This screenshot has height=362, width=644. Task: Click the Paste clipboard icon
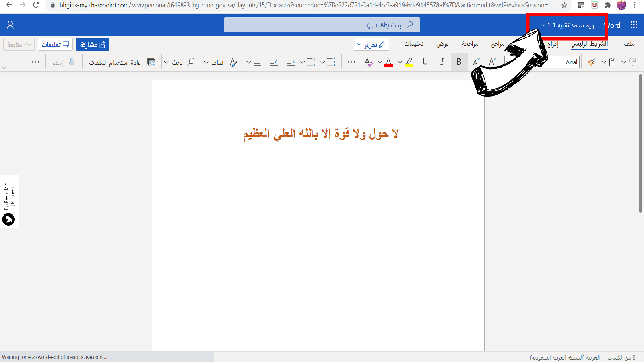(x=612, y=62)
